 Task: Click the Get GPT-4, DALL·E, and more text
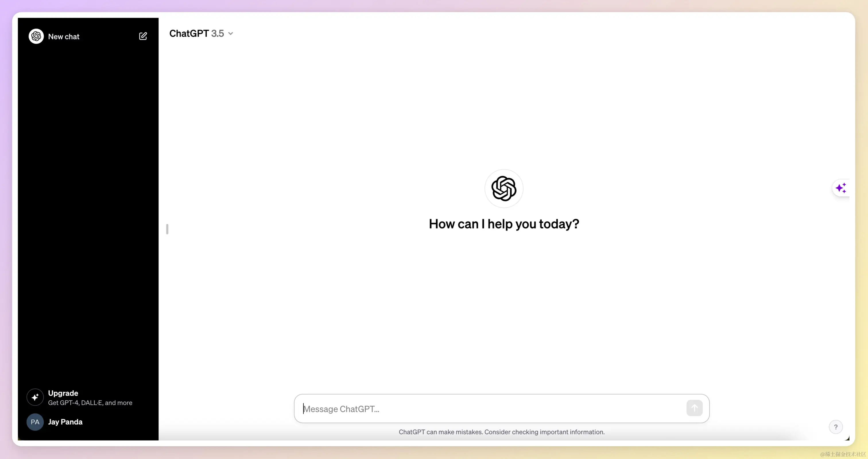click(x=90, y=403)
